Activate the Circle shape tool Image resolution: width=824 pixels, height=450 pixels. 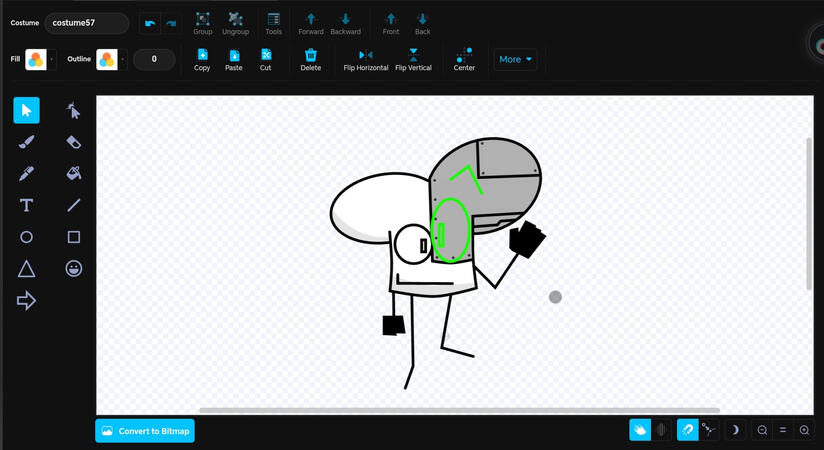pos(27,238)
